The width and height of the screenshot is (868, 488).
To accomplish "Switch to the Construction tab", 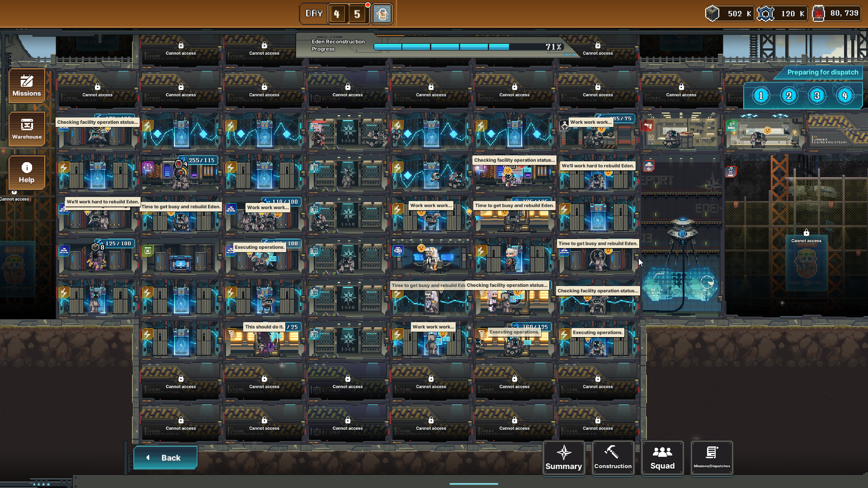I will click(x=613, y=458).
